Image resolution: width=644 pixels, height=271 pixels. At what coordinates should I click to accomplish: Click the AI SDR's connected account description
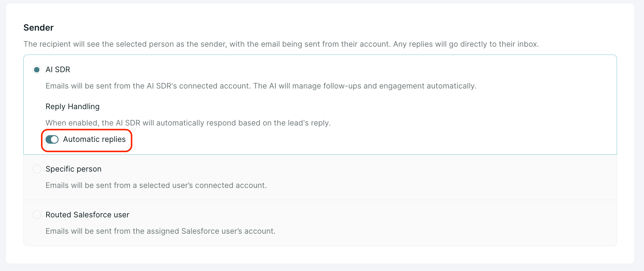tap(261, 86)
